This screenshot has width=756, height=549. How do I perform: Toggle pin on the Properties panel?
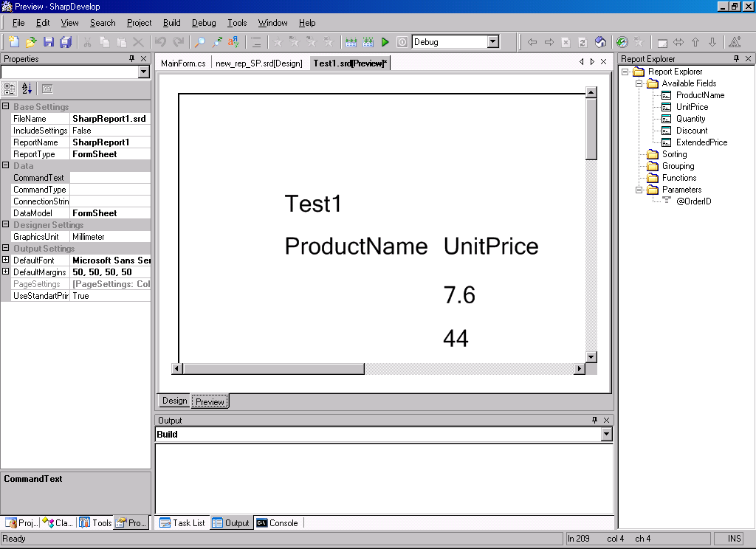[132, 59]
